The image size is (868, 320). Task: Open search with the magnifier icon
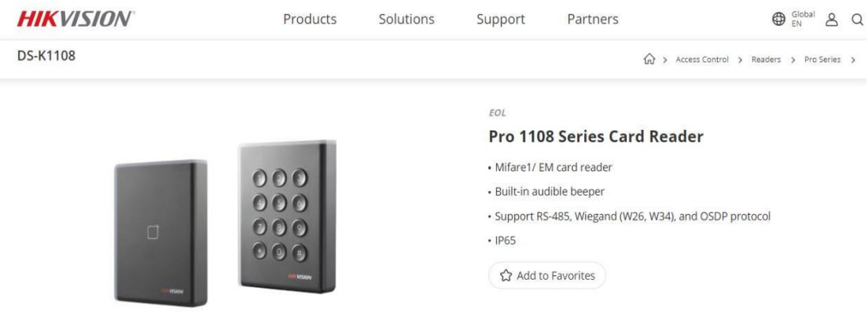pyautogui.click(x=856, y=20)
